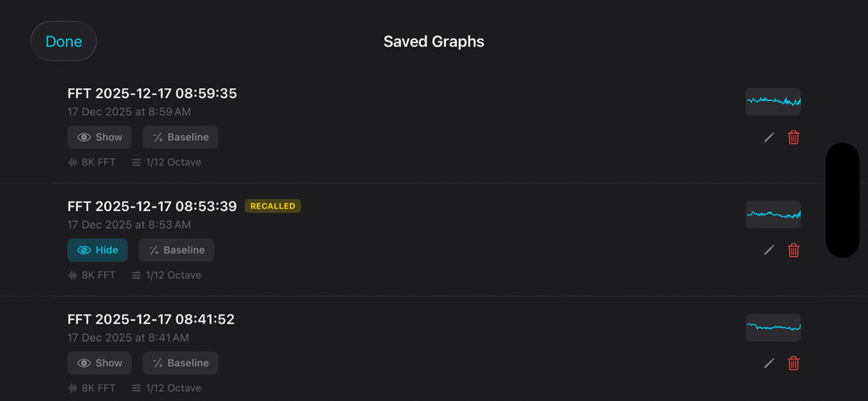Show the FFT 08:41:52 graph
This screenshot has height=401, width=868.
point(99,363)
